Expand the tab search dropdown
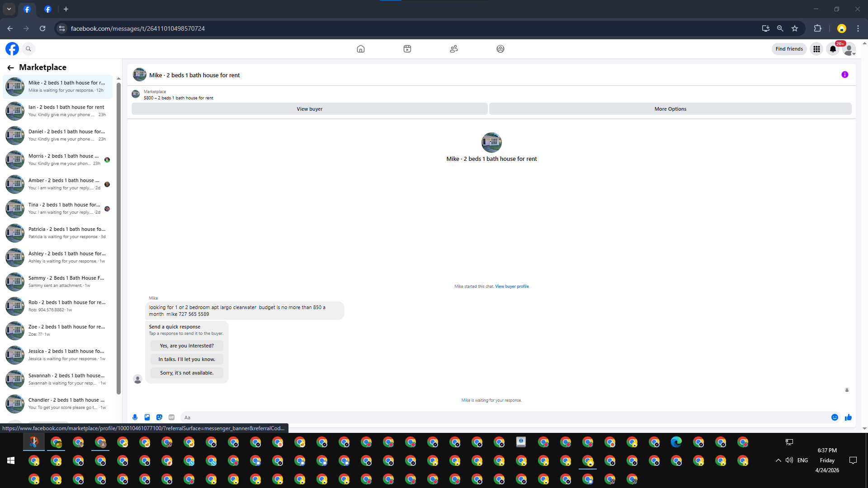This screenshot has height=488, width=868. [x=9, y=9]
